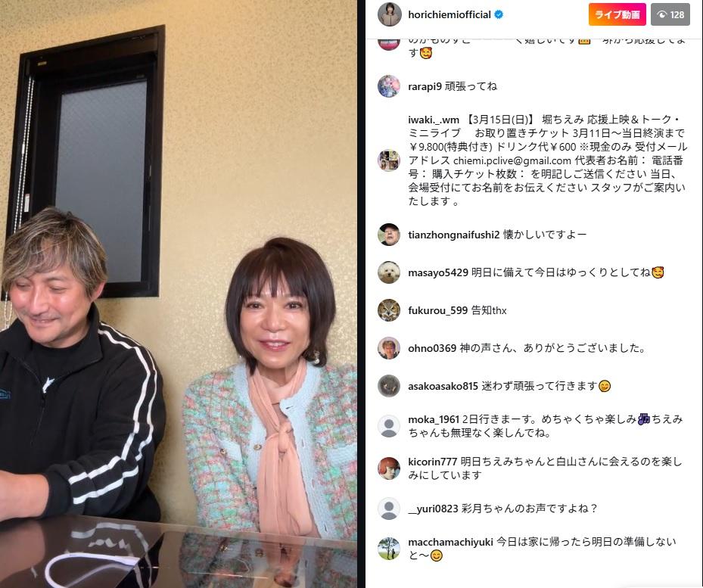Click the ライブ動画 live badge
This screenshot has height=588, width=703.
[x=617, y=15]
